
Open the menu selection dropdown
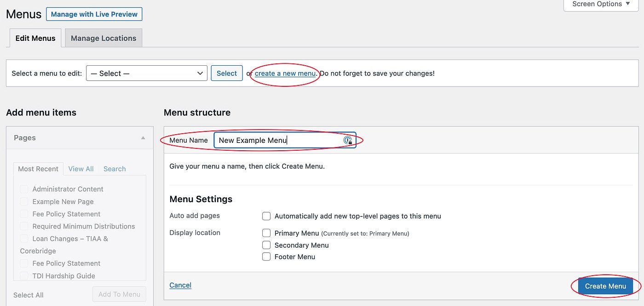pyautogui.click(x=146, y=73)
